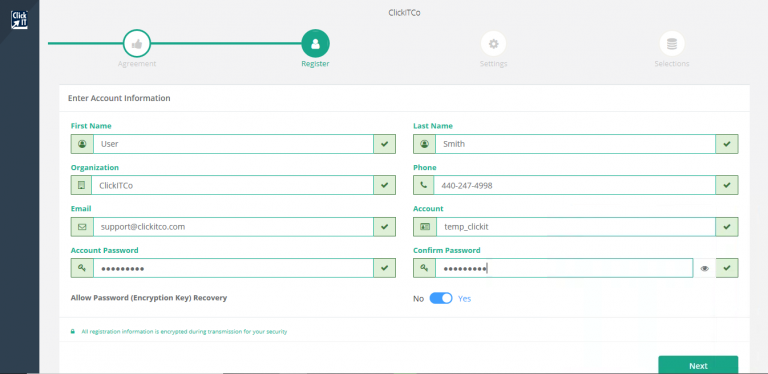Toggle the password recovery switch
The width and height of the screenshot is (768, 374).
pos(441,298)
